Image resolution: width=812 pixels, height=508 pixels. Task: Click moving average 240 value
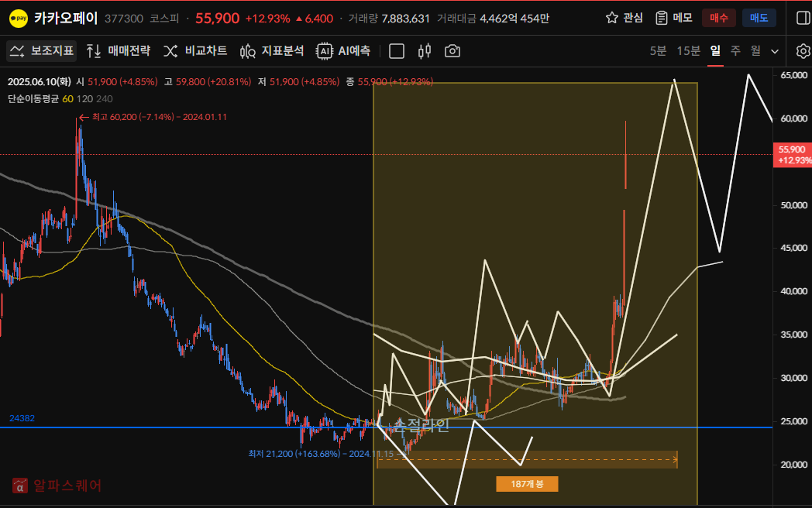click(x=104, y=99)
